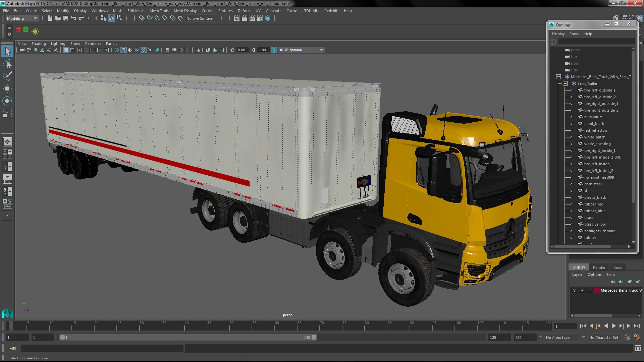Select white_sheating node in Outliner

point(597,144)
